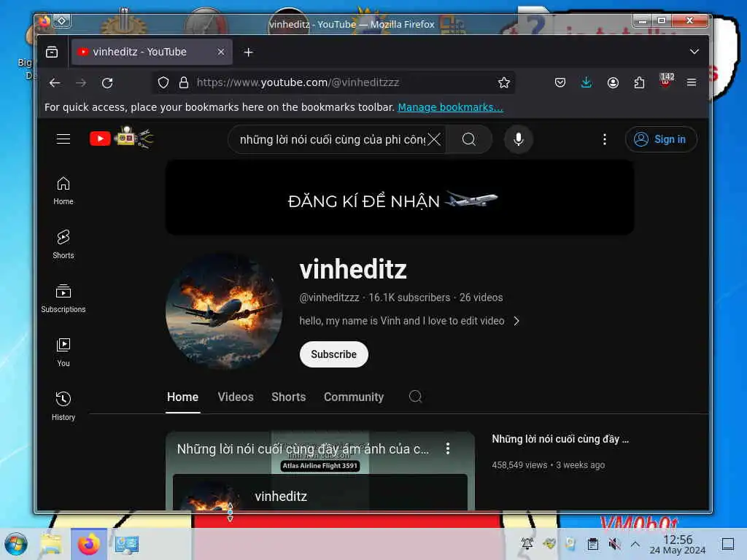Image resolution: width=747 pixels, height=560 pixels.
Task: Click the forward navigation arrow
Action: tap(81, 83)
